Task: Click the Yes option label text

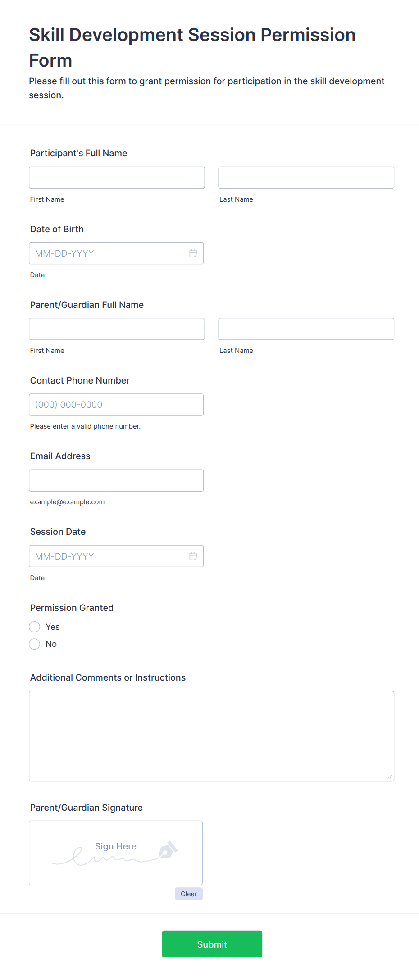Action: [53, 627]
